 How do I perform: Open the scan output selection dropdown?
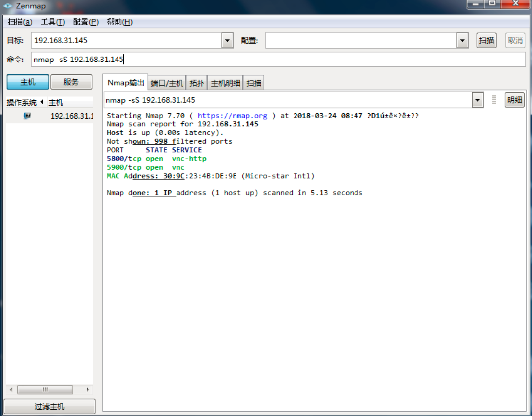point(478,100)
